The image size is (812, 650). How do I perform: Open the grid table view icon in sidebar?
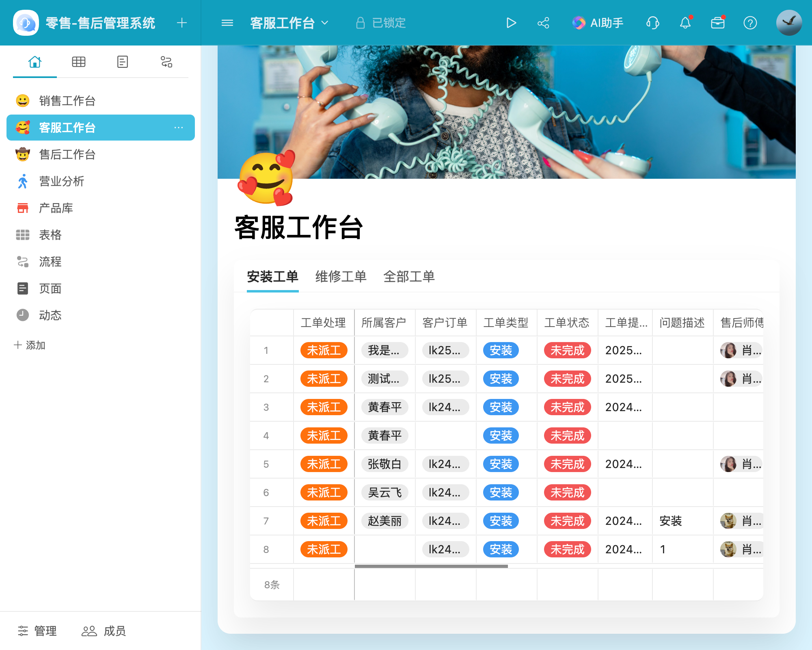click(x=79, y=62)
